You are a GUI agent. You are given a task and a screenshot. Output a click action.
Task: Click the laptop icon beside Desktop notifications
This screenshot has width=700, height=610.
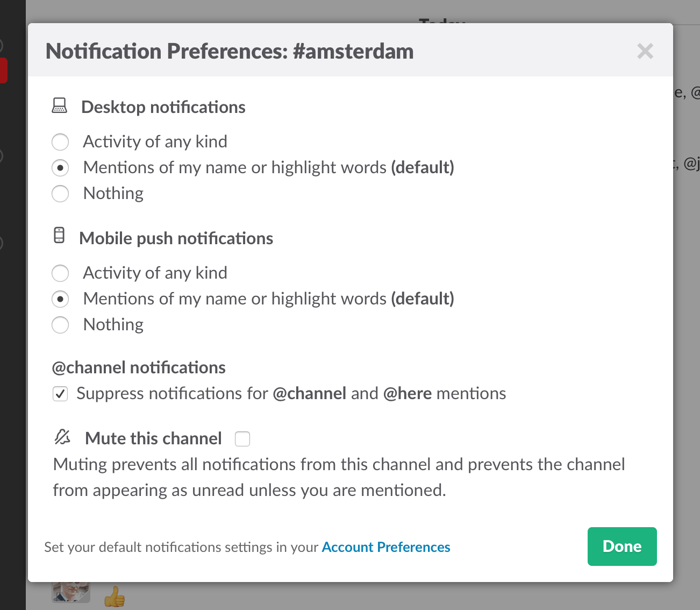pyautogui.click(x=60, y=105)
